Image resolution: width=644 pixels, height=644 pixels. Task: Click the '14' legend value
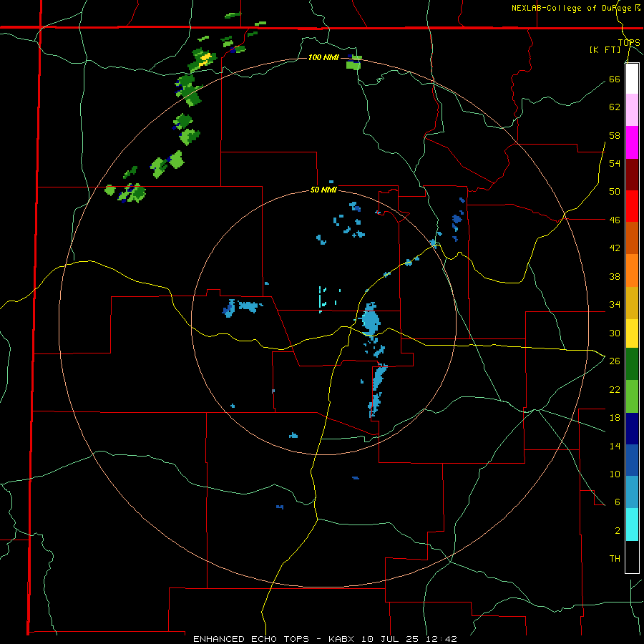615,446
